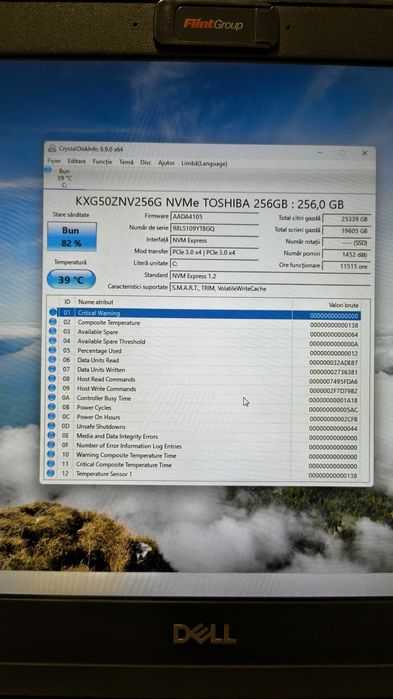This screenshot has width=393, height=699.
Task: Click the blue status dot for Available Spare
Action: (x=53, y=331)
